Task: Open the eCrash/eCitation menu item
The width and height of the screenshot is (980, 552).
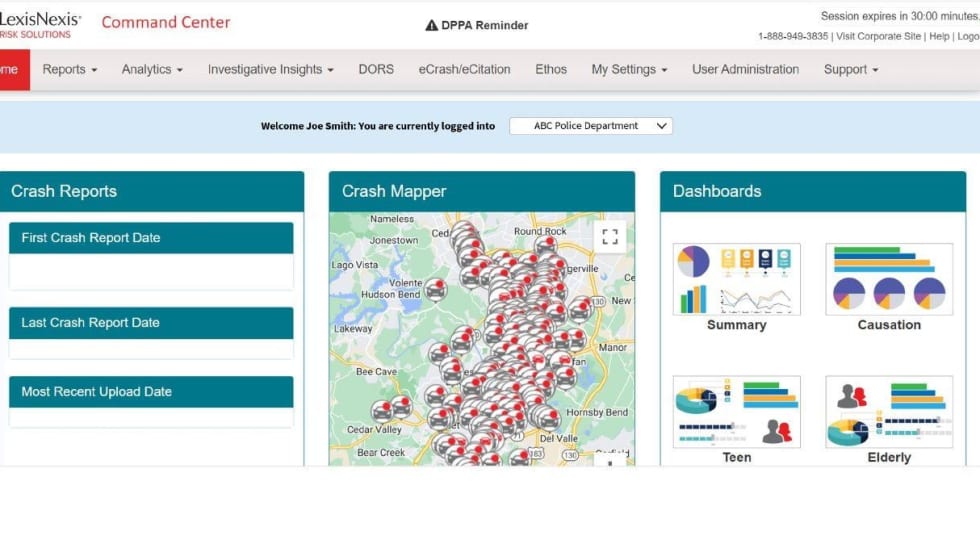Action: (464, 70)
